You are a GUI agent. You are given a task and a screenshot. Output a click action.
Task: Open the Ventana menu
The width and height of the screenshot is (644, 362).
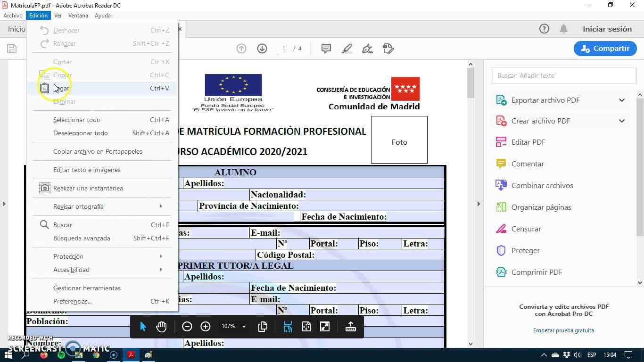tap(78, 15)
